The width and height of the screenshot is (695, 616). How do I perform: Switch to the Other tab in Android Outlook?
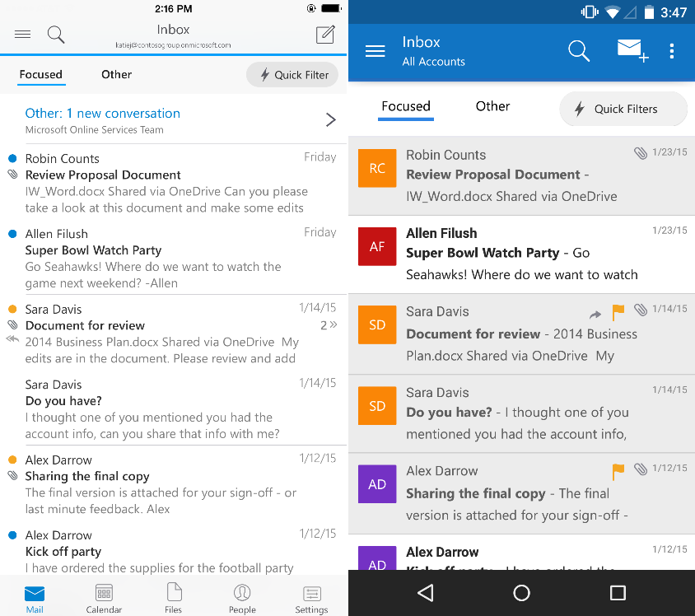point(492,106)
